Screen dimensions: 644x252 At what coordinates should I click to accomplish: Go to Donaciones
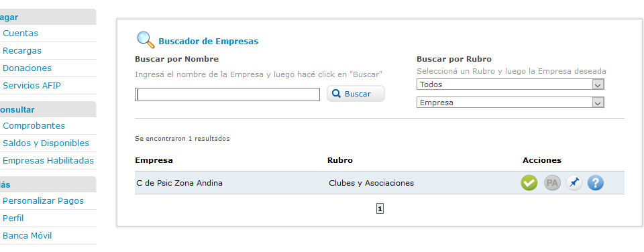(27, 68)
